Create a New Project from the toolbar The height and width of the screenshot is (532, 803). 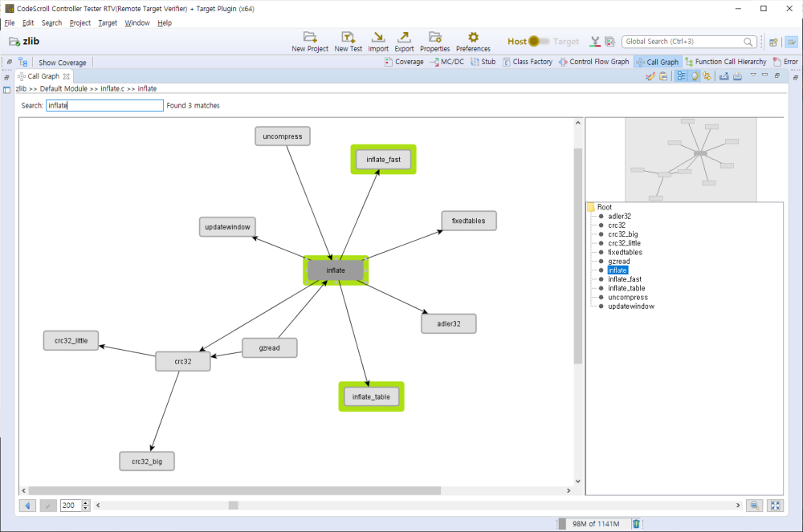(310, 42)
